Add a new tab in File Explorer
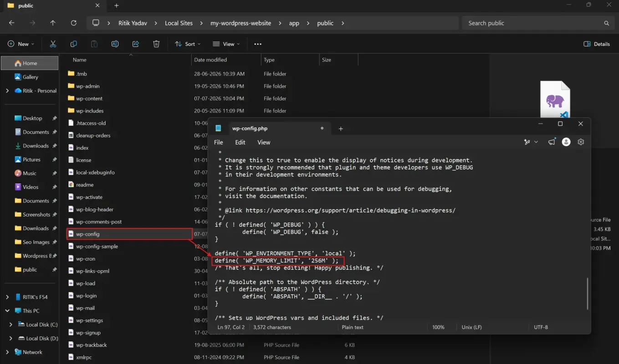619x364 pixels. pos(117,6)
